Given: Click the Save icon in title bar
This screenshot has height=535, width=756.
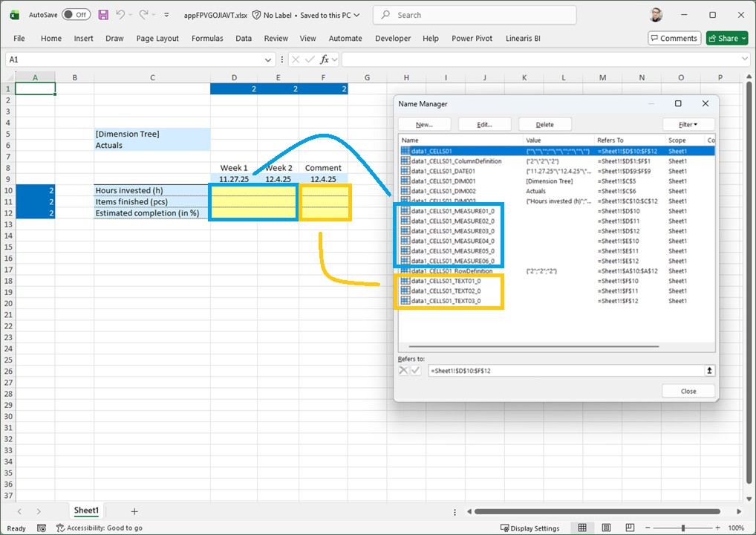Looking at the screenshot, I should (102, 15).
